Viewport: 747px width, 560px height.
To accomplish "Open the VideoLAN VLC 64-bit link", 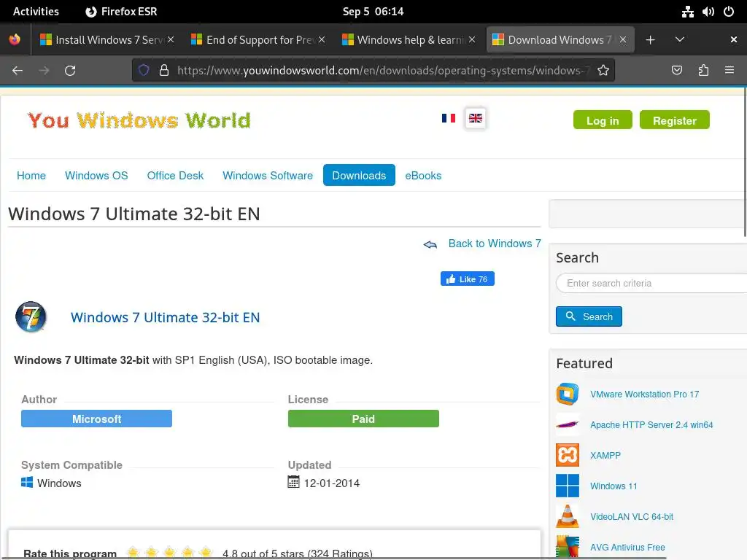I will coord(631,517).
